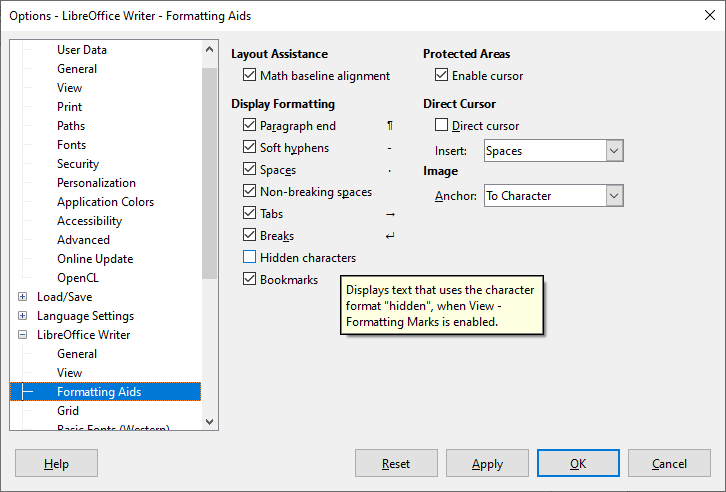
Task: Select LibreOffice Writer category label
Action: pos(83,335)
